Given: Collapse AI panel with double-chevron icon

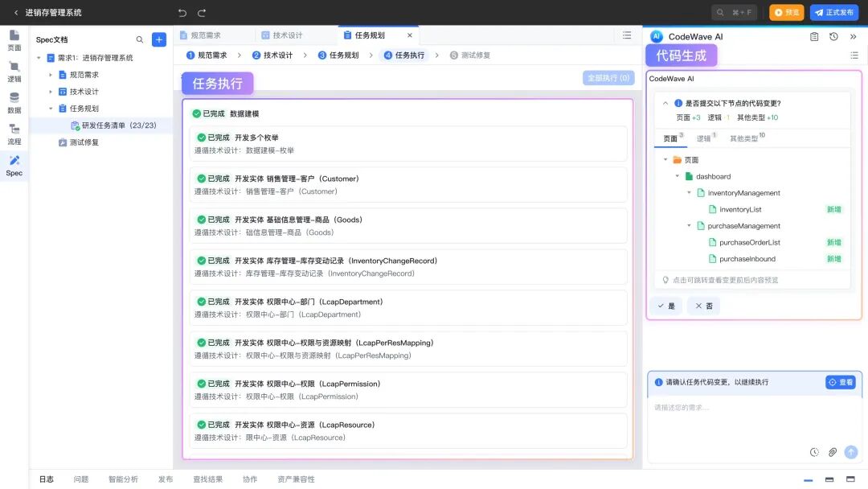Looking at the screenshot, I should 853,36.
